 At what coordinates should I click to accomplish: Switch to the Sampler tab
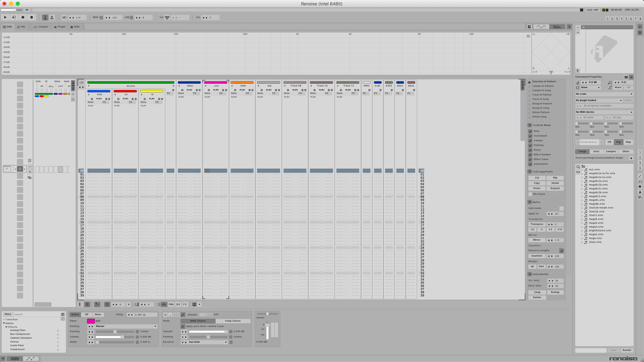[41, 27]
